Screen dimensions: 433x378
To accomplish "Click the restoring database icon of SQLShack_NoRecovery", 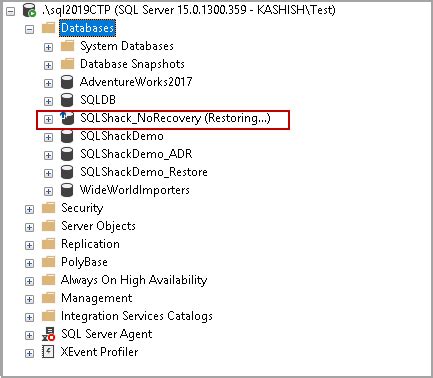I will 67,118.
